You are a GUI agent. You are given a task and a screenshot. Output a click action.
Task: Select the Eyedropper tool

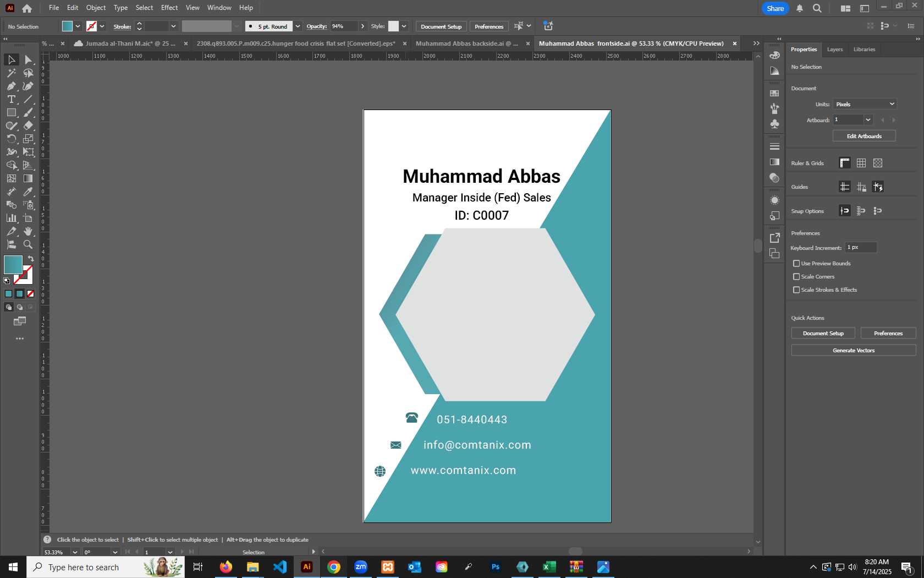coord(28,192)
